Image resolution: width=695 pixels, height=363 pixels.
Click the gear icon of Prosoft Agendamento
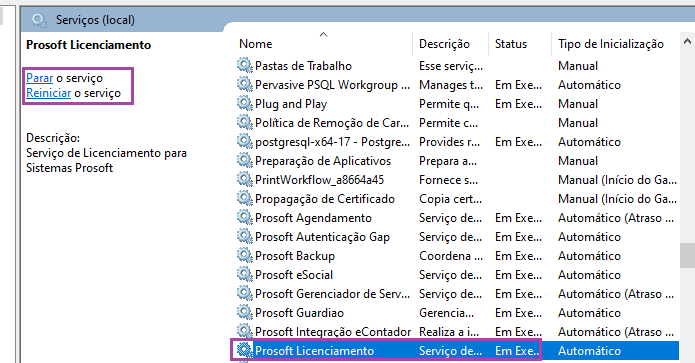tap(245, 218)
